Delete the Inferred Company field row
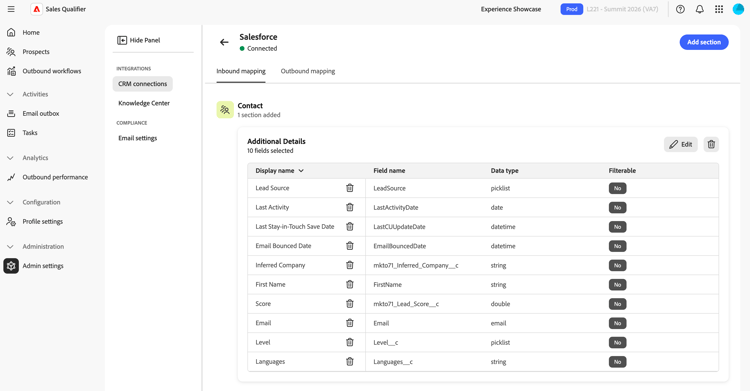750x391 pixels. [x=350, y=265]
